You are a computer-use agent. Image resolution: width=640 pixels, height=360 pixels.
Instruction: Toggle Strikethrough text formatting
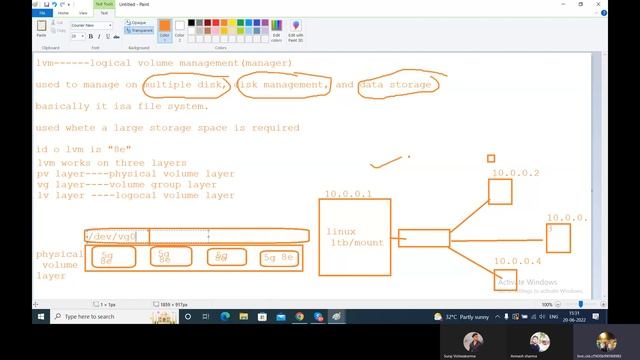coord(116,36)
